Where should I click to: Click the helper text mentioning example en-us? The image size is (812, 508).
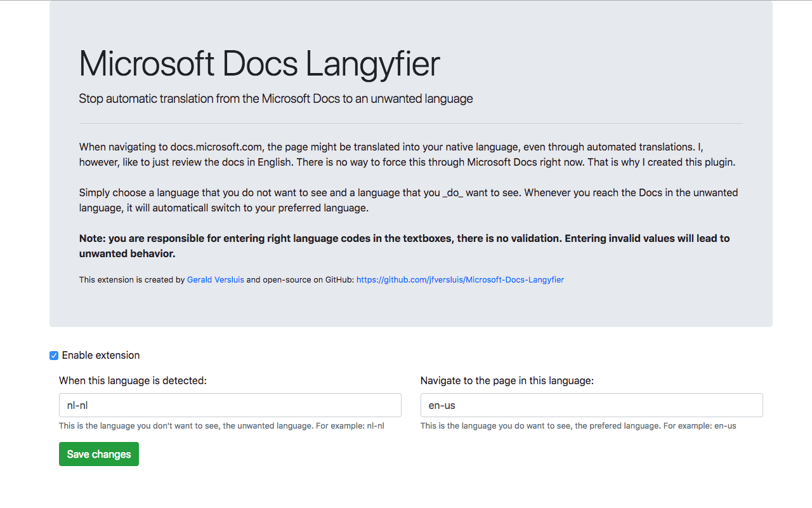578,425
